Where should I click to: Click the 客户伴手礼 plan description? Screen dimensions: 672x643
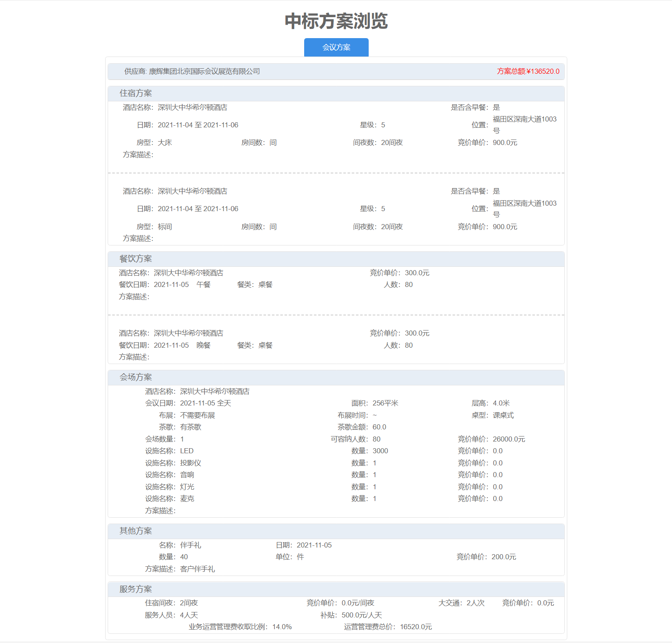click(x=197, y=569)
